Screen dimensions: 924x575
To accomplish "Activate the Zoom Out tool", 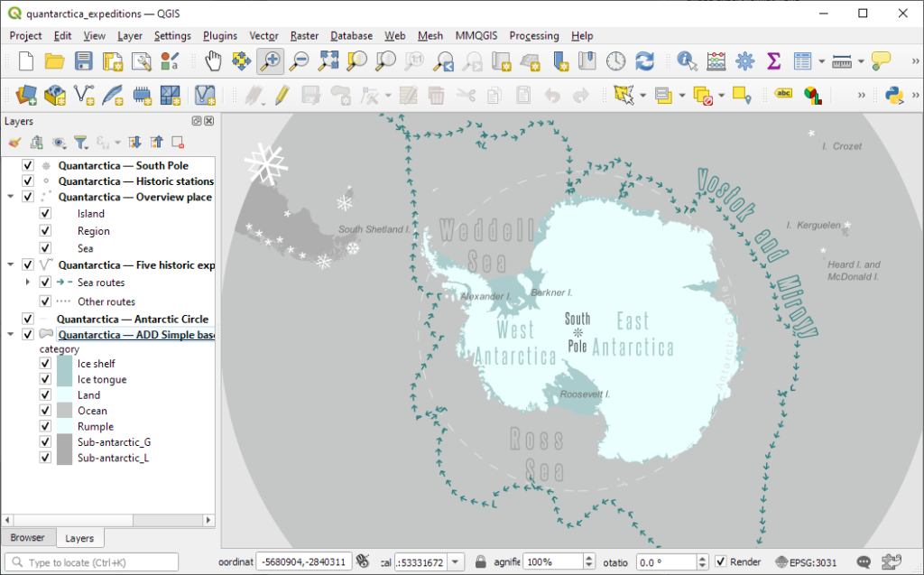I will pos(300,60).
